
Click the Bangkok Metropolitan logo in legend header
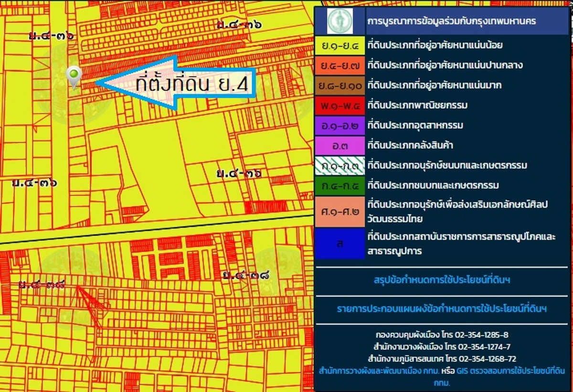click(340, 21)
